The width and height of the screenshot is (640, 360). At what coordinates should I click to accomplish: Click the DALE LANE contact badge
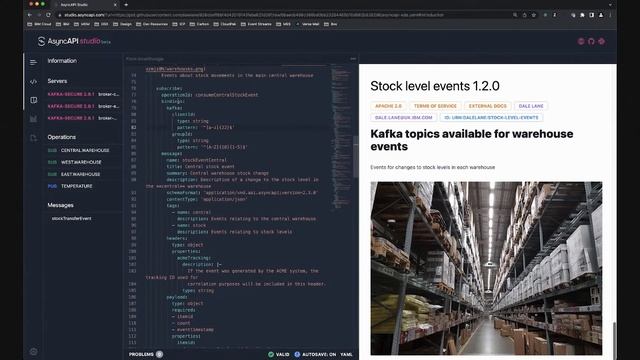tap(531, 106)
